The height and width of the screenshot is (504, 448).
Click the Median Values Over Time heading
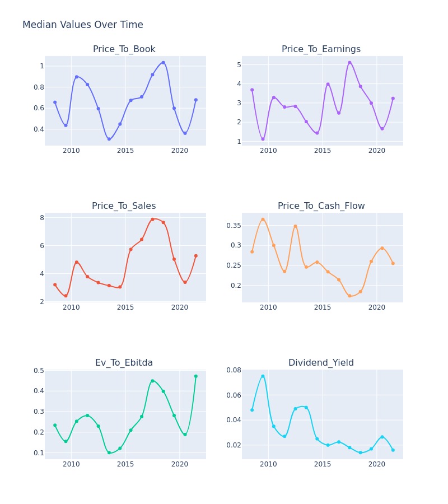[82, 25]
